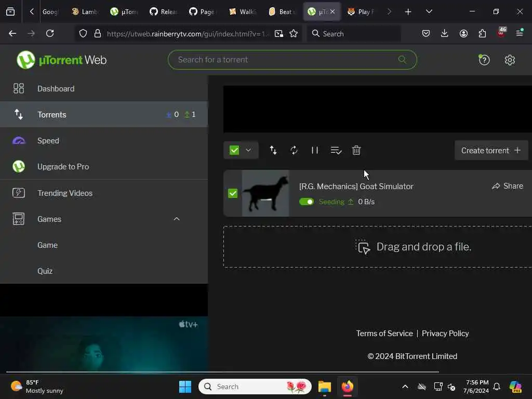Click the recheck/refresh torrent toolbar icon
Screen dimensions: 532x399
pos(294,150)
